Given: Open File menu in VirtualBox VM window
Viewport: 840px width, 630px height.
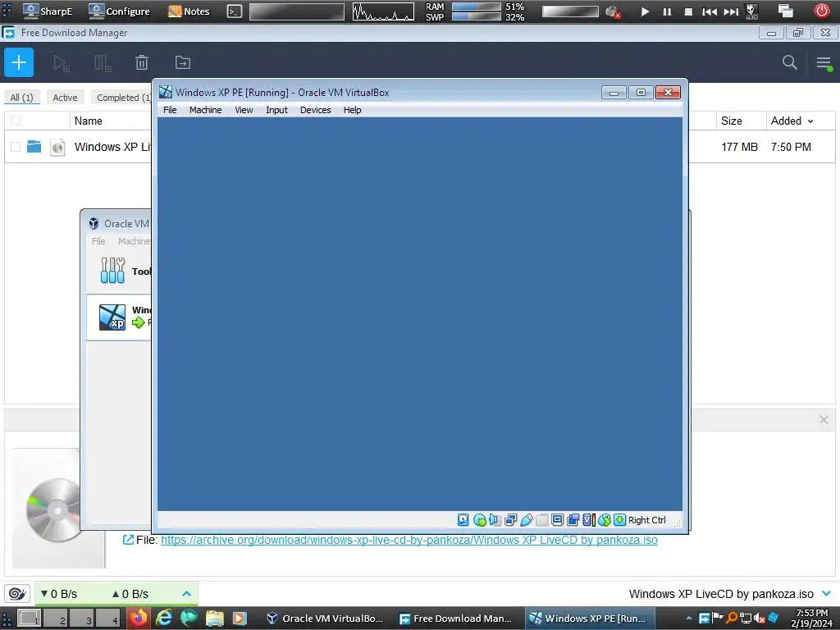Looking at the screenshot, I should (x=170, y=110).
